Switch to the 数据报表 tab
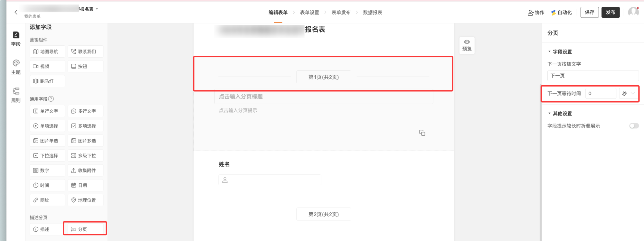The image size is (644, 241). click(373, 12)
